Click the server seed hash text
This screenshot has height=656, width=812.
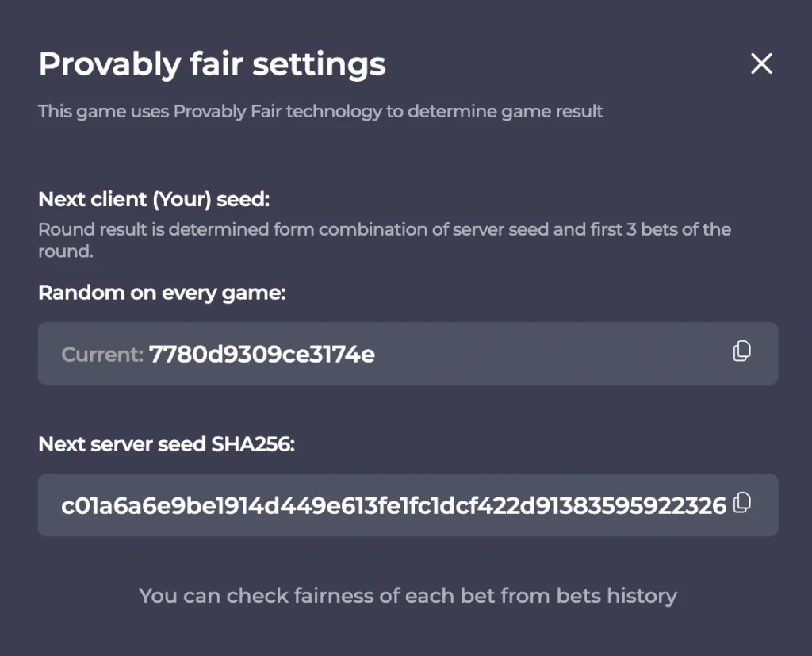click(x=393, y=505)
